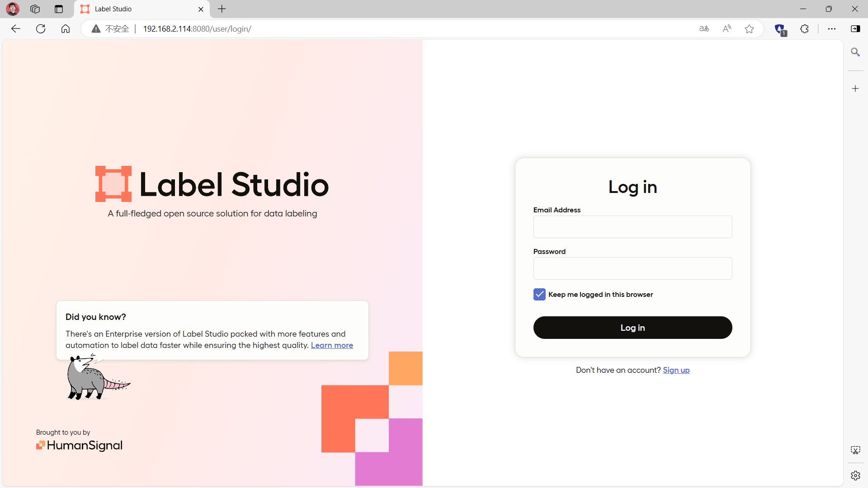Click the 'Brought to you by' text
The width and height of the screenshot is (868, 488).
tap(63, 432)
